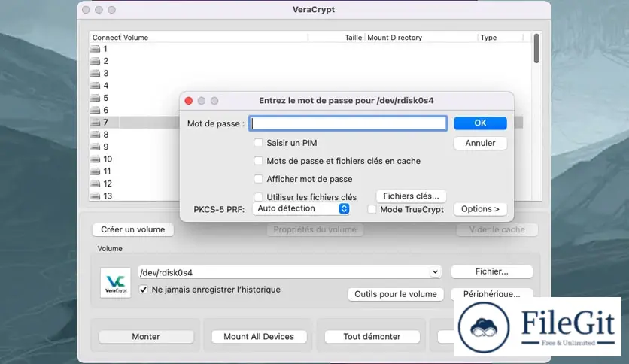This screenshot has height=364, width=629.
Task: Select drive slot 6 icon
Action: 95,110
